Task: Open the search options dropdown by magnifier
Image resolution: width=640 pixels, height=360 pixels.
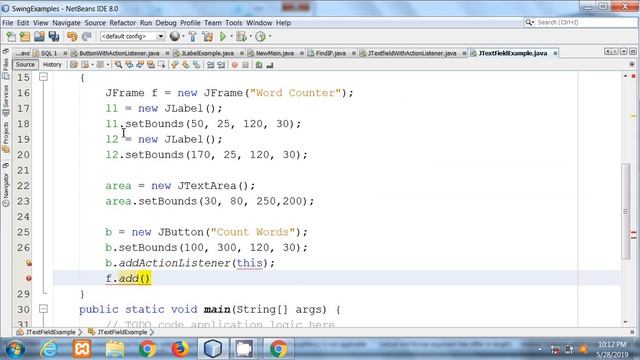Action: pyautogui.click(x=529, y=22)
